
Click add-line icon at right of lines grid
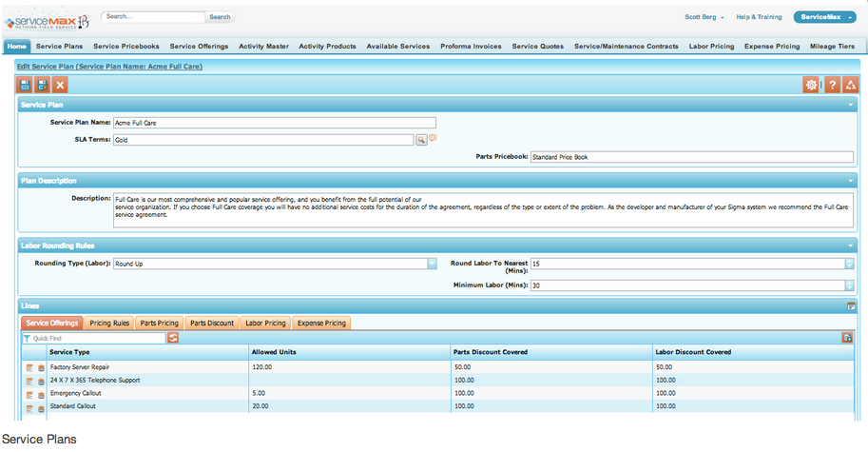pyautogui.click(x=847, y=338)
